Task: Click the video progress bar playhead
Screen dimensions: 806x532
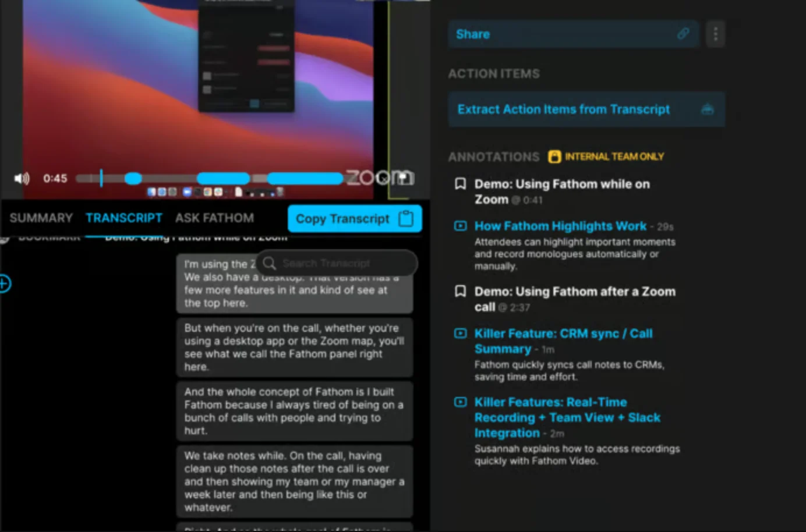Action: 101,178
